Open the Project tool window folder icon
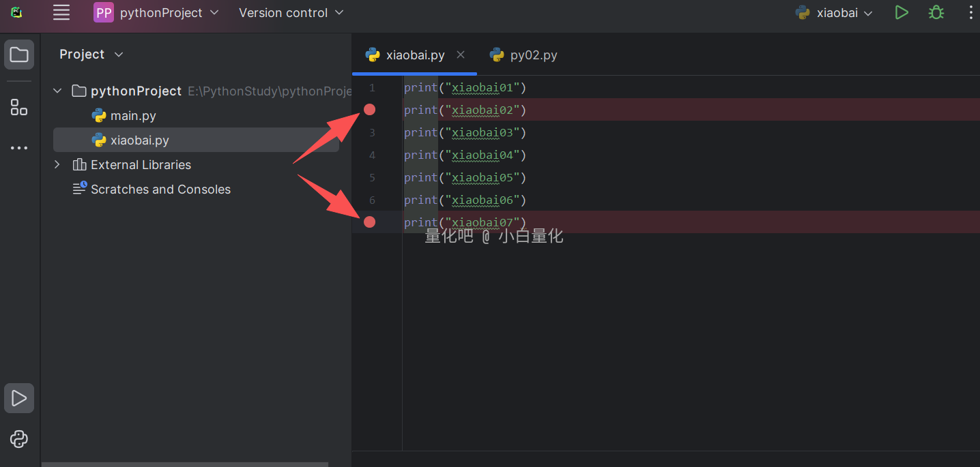The width and height of the screenshot is (980, 467). click(x=19, y=55)
